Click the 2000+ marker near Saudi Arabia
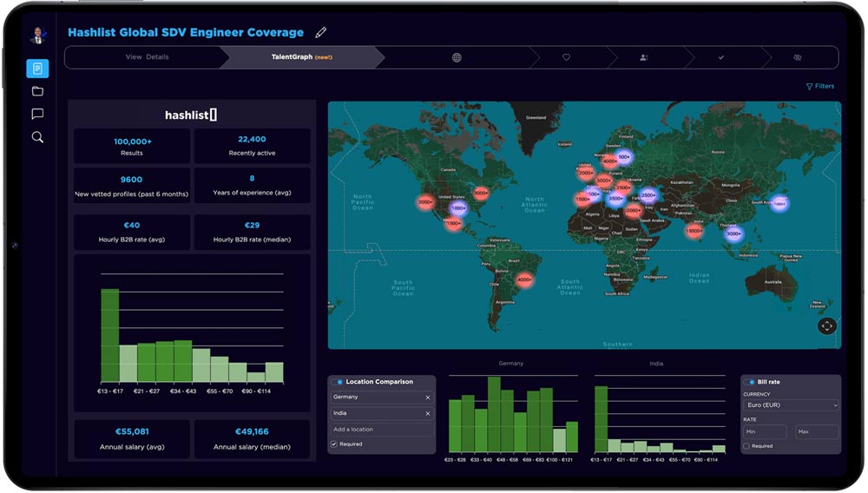868x493 pixels. 634,211
